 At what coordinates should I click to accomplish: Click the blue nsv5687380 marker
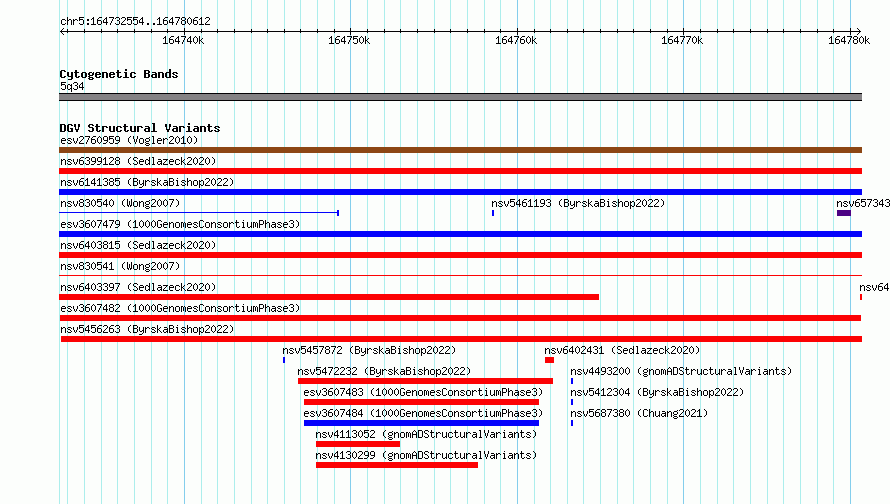(572, 423)
